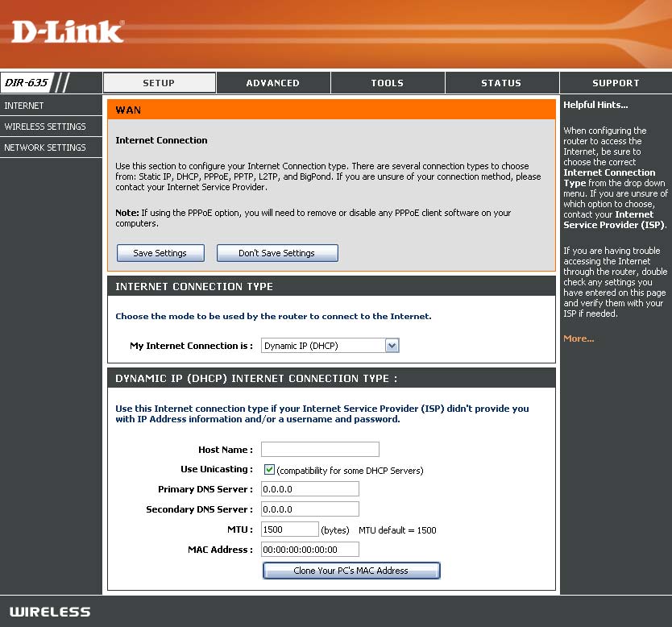
Task: Click Clone Your PC's MAC Address
Action: pyautogui.click(x=351, y=571)
